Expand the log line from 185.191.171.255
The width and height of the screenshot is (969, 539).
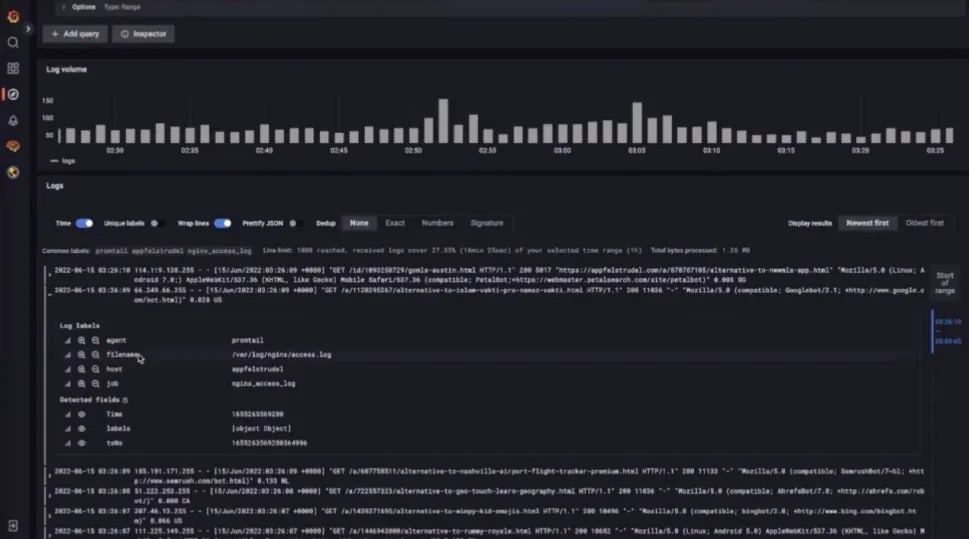tap(50, 476)
